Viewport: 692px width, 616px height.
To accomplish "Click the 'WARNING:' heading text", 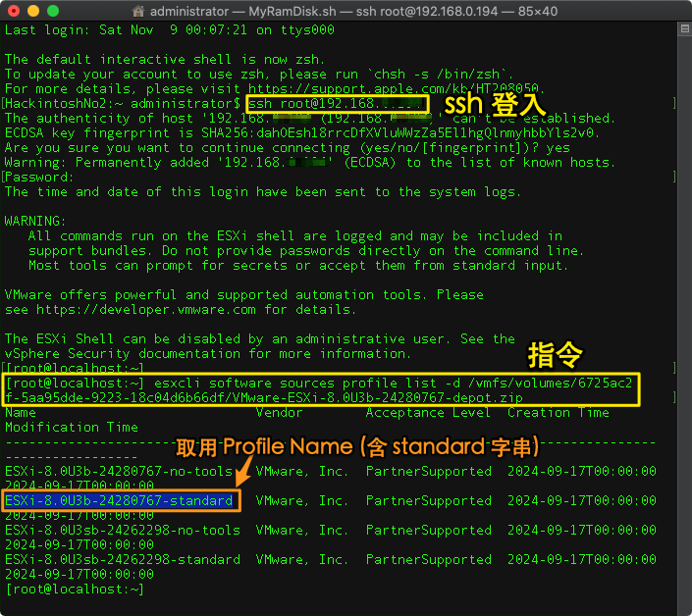I will pos(35,221).
